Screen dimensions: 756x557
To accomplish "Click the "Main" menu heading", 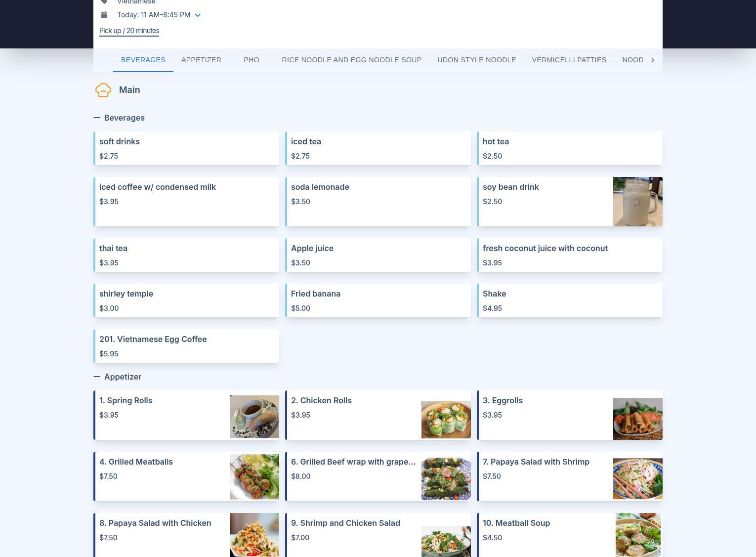I will click(x=129, y=90).
